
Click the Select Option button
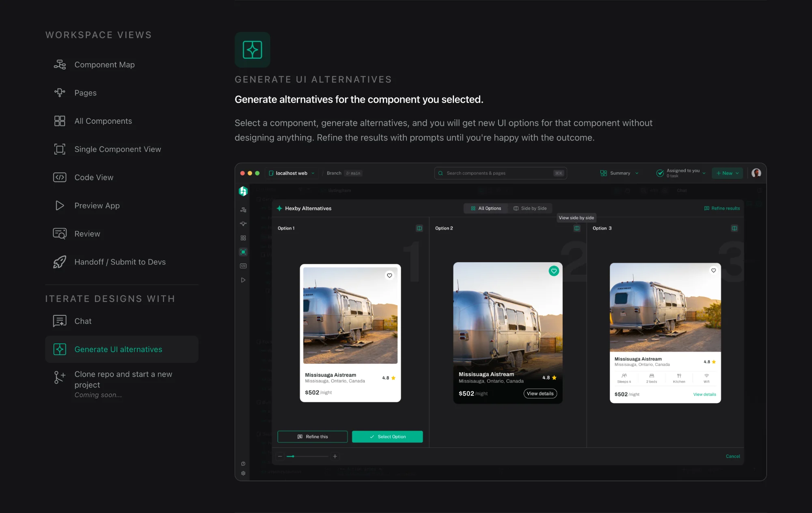(387, 437)
